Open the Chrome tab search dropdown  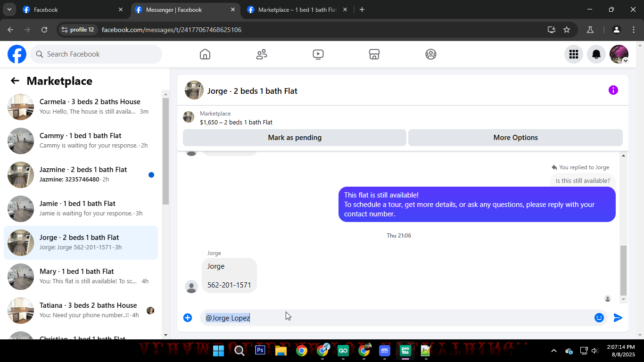click(9, 9)
